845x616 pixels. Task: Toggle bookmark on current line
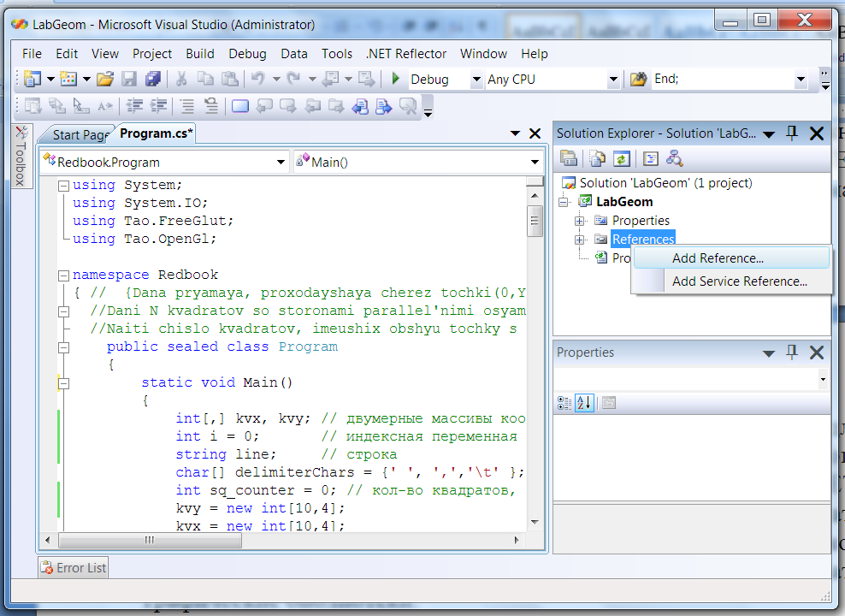[239, 105]
